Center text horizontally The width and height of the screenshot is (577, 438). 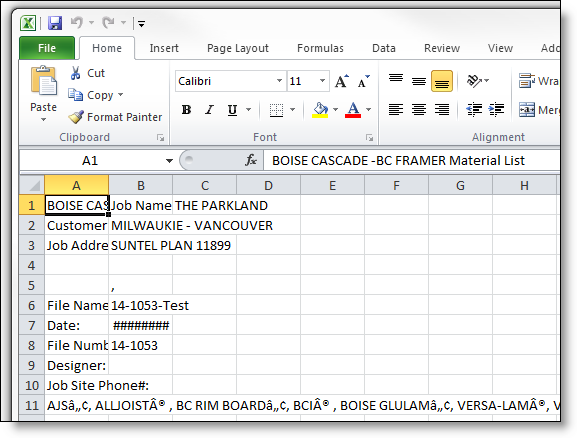[419, 110]
